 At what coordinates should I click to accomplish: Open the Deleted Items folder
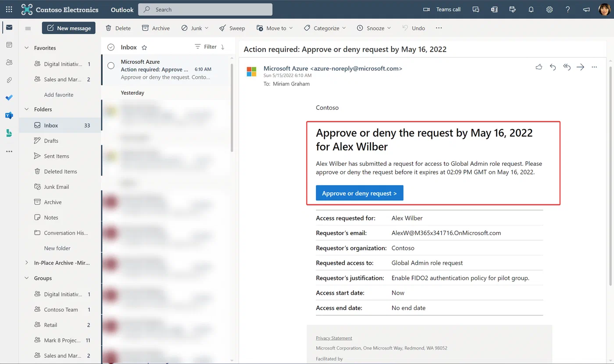(x=60, y=171)
